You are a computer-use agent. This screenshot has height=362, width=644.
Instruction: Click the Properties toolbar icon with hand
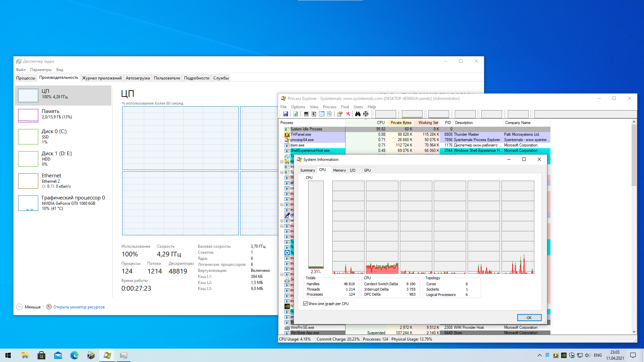point(339,114)
